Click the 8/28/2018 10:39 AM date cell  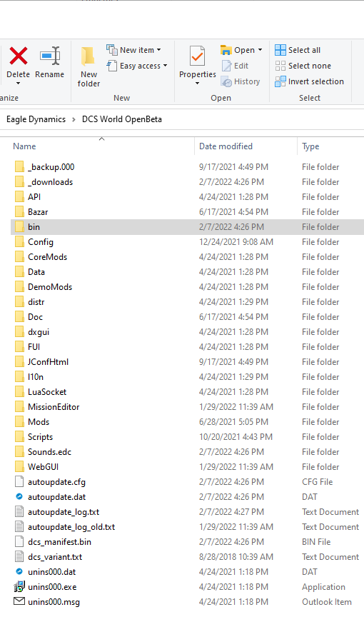tap(236, 556)
